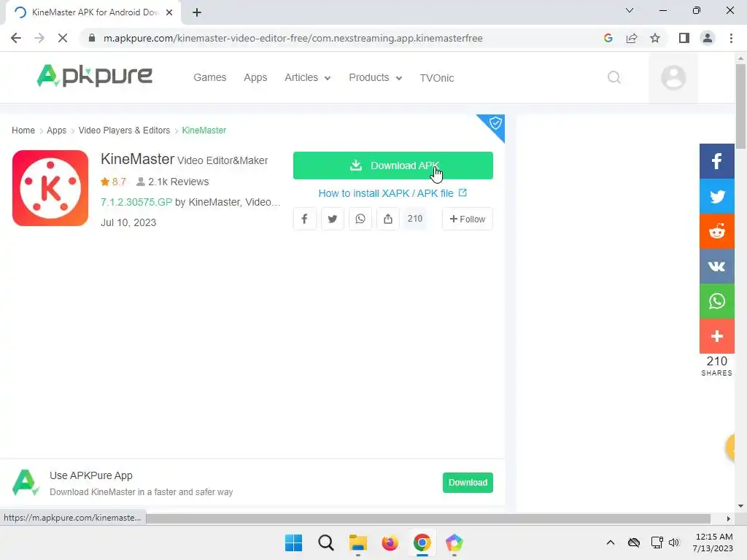Share via small Twitter button under download

pos(333,219)
